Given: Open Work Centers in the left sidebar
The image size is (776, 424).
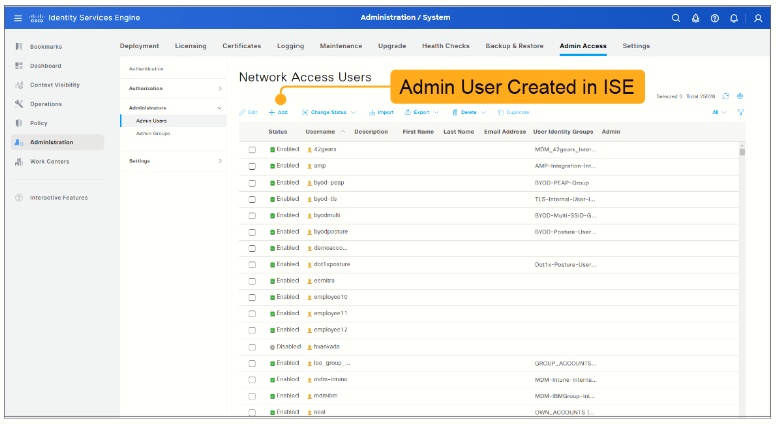Looking at the screenshot, I should (x=49, y=162).
